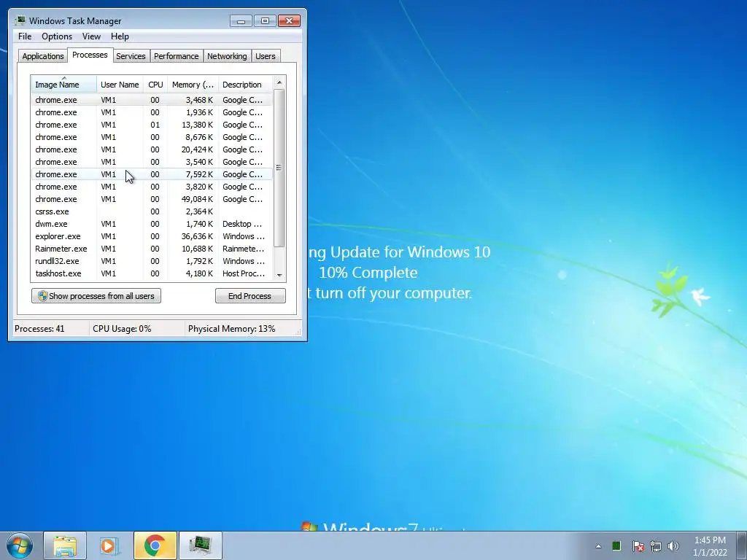Select the csrss.exe process row
The image size is (747, 560).
point(152,211)
